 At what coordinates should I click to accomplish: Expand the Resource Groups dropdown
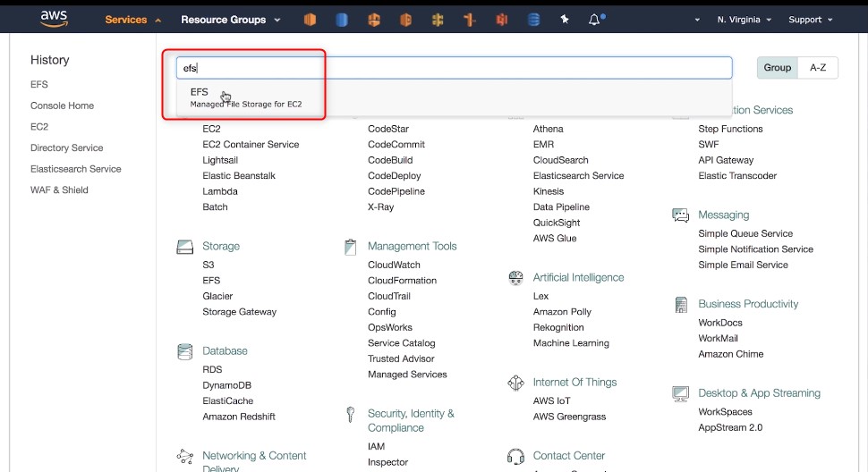click(x=230, y=20)
